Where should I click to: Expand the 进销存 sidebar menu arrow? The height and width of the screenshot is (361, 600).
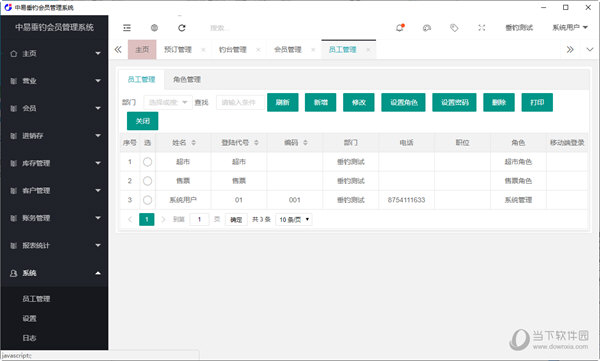tap(98, 136)
